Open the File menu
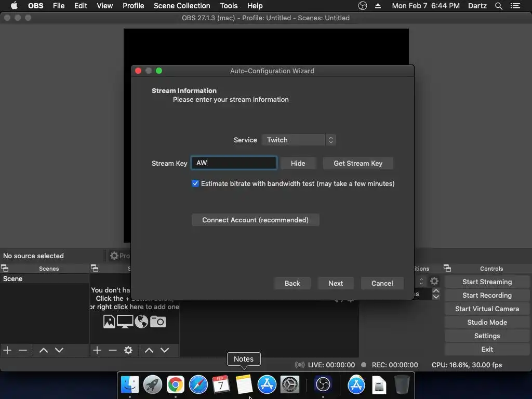 tap(59, 6)
